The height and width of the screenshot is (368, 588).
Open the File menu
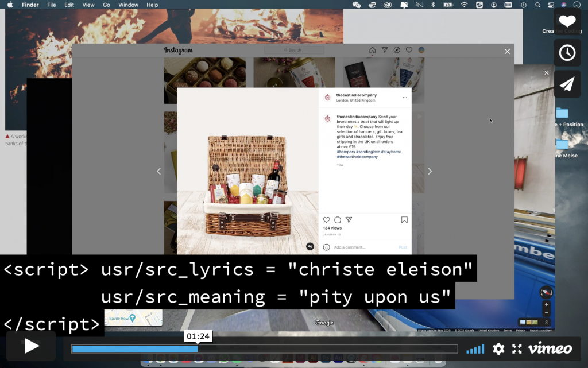(51, 5)
